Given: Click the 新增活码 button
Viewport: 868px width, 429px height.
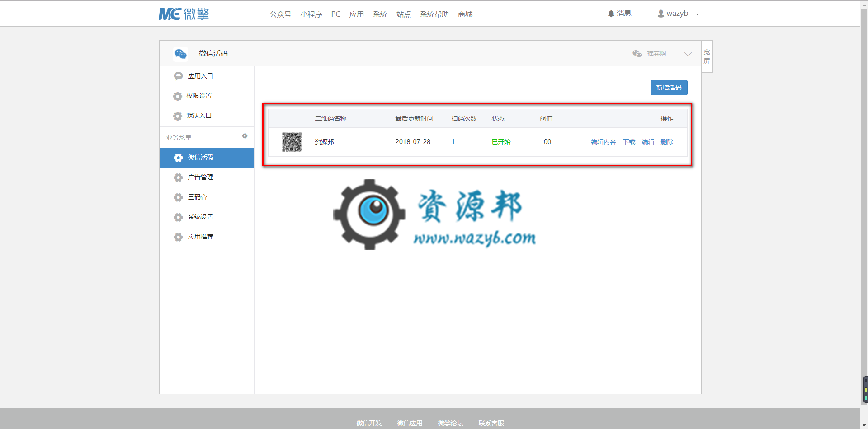Looking at the screenshot, I should (669, 88).
